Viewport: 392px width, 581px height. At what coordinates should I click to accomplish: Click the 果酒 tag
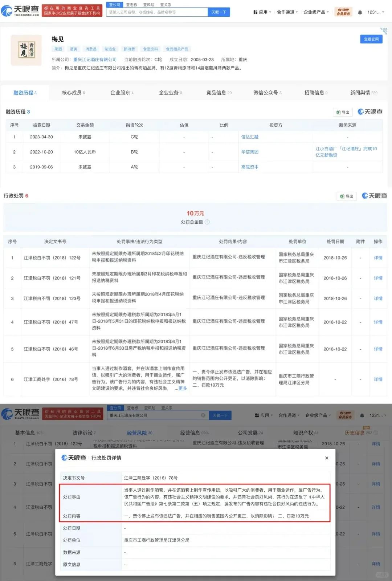(58, 49)
